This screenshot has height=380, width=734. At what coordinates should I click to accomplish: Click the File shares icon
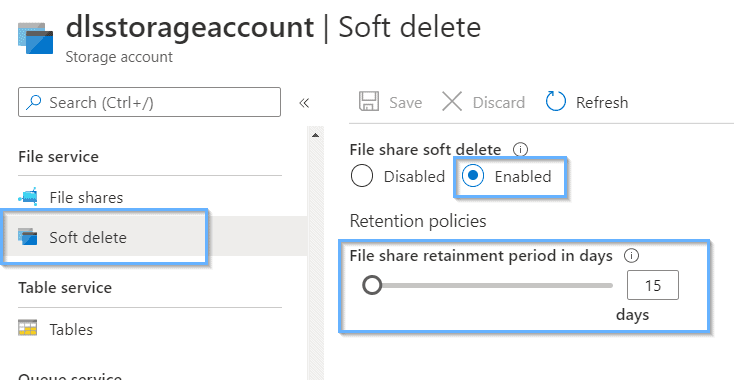28,197
